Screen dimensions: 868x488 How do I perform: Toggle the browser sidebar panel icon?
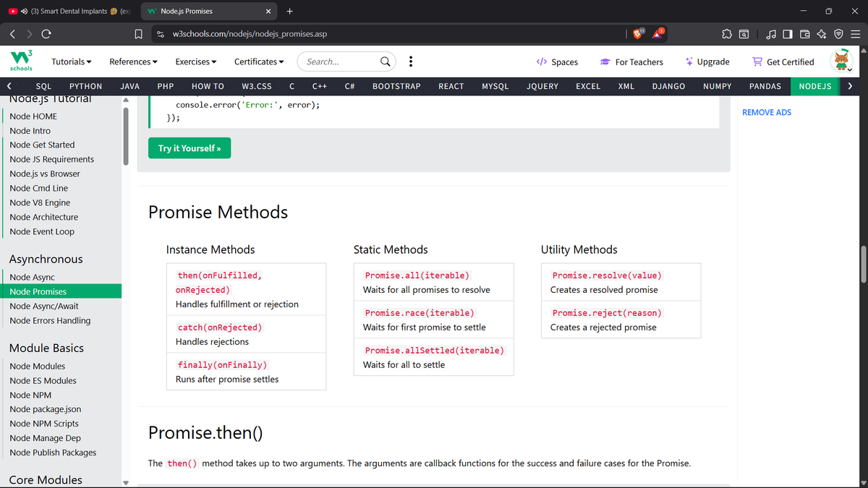tap(788, 34)
